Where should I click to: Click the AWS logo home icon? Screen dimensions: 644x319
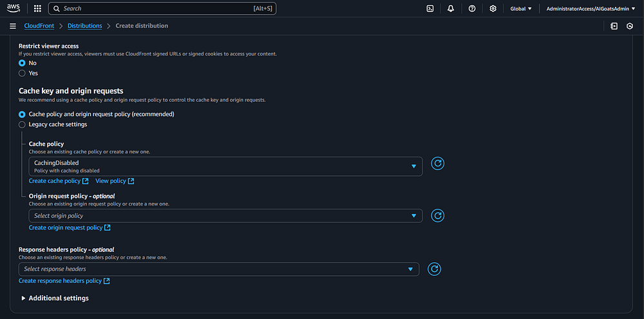click(14, 8)
